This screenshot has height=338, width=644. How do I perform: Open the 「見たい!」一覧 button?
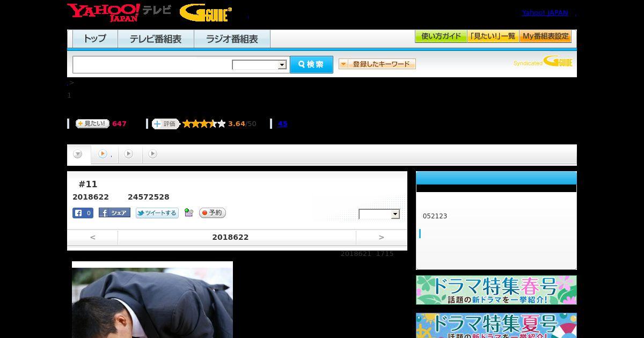pos(493,36)
